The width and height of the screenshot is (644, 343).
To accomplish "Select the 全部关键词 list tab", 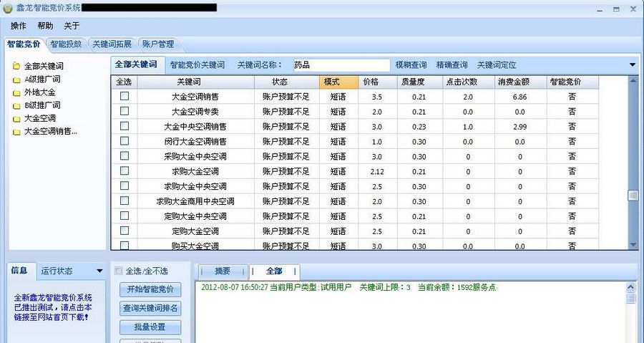I will 136,64.
